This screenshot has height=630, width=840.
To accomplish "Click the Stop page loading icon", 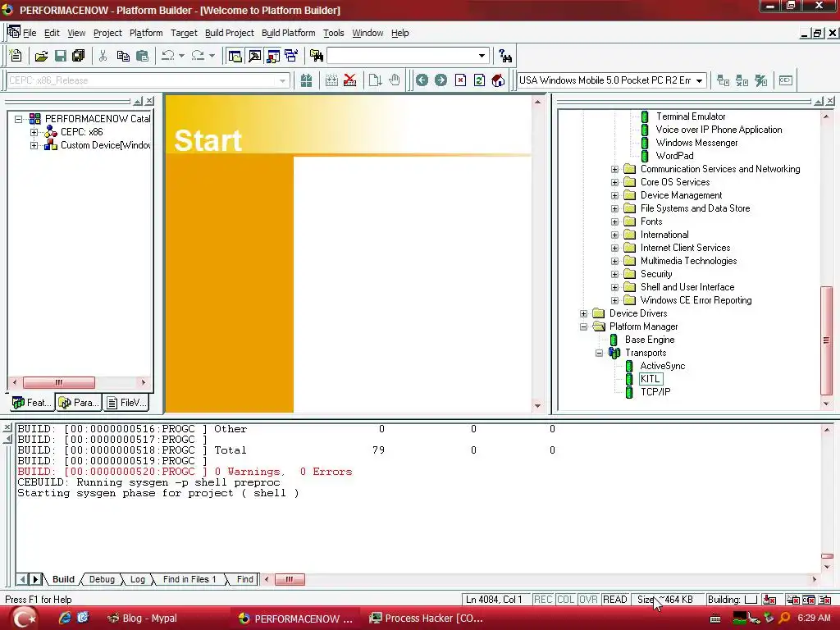I will pyautogui.click(x=460, y=80).
